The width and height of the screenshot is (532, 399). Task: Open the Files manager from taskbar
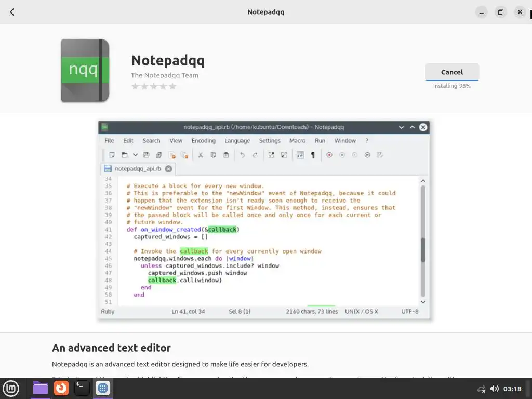(41, 388)
